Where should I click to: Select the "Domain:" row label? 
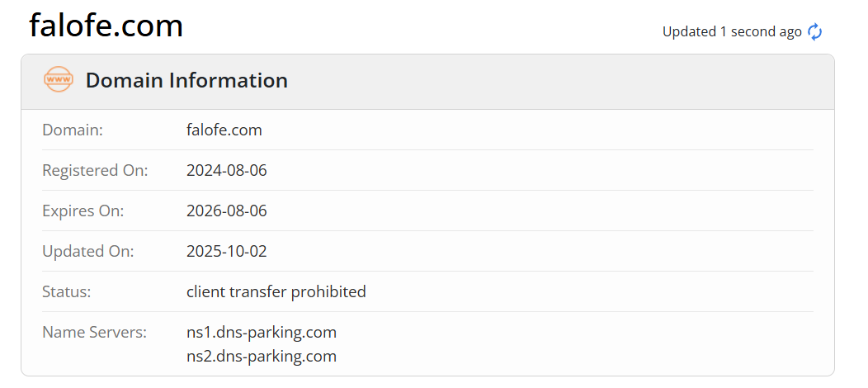click(73, 130)
